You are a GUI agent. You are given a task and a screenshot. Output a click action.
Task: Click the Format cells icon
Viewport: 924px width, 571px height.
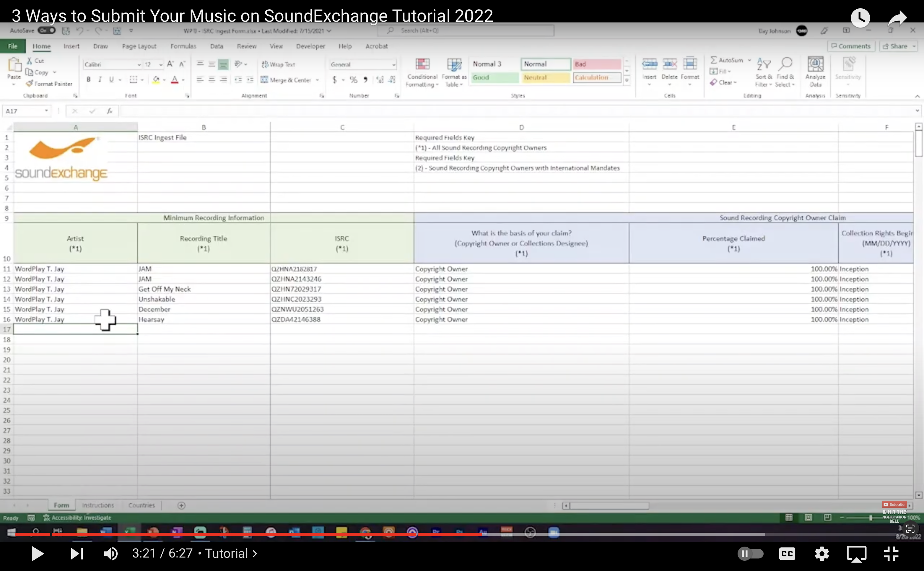[689, 64]
